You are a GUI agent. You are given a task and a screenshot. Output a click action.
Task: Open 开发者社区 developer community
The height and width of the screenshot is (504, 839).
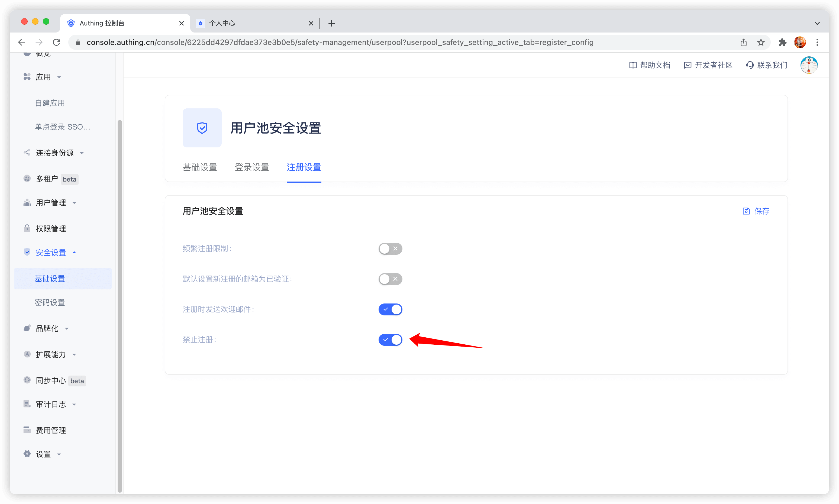click(708, 65)
